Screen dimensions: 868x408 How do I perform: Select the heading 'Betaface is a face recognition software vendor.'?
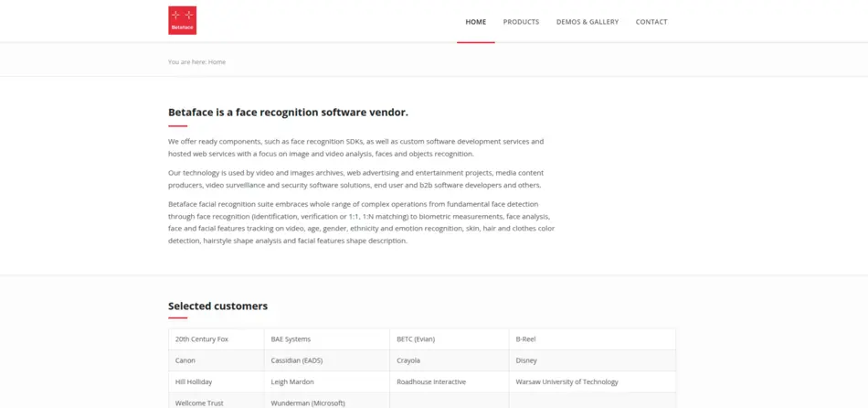tap(289, 113)
